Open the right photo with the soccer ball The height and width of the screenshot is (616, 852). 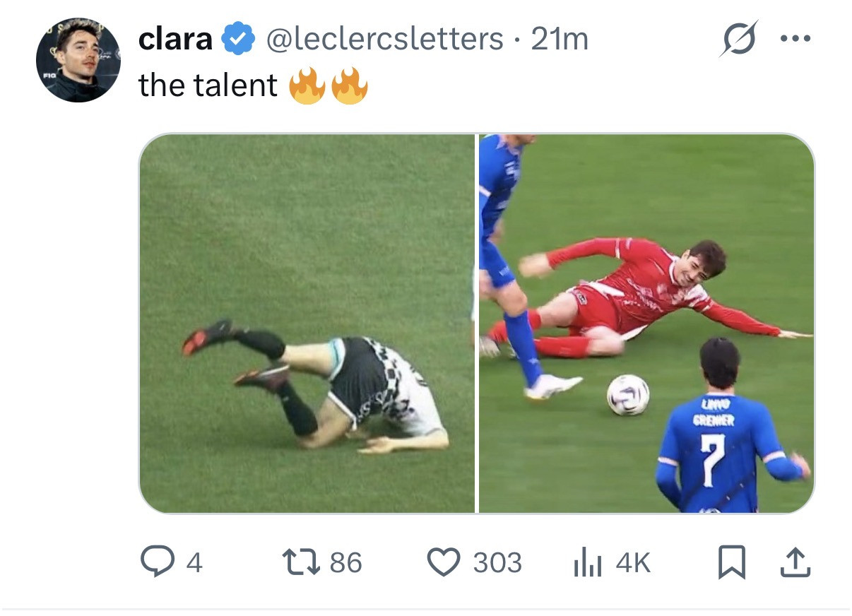pyautogui.click(x=646, y=323)
